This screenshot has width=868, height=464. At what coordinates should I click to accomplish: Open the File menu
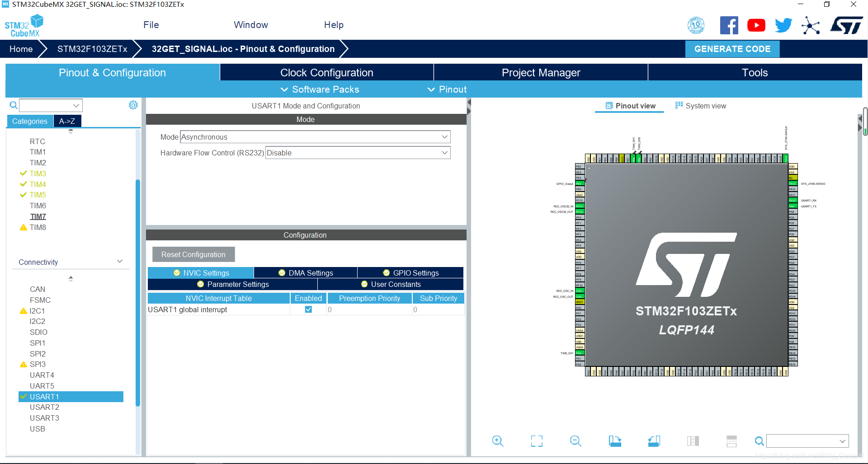(151, 25)
